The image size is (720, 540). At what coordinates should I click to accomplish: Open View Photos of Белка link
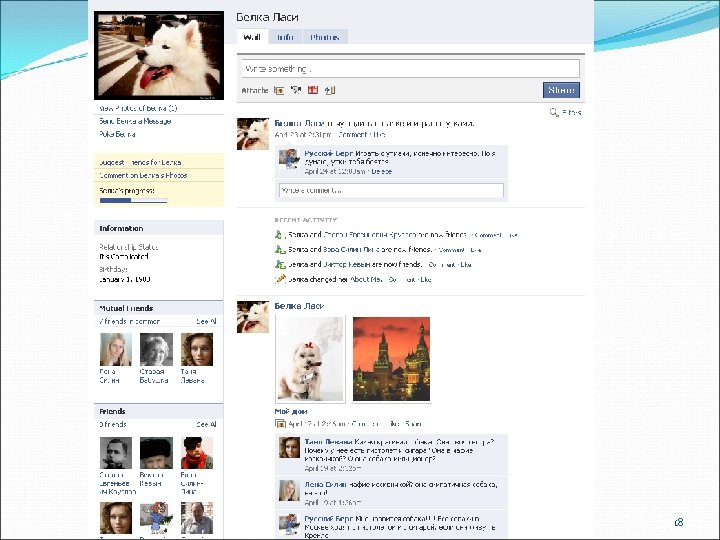[138, 108]
